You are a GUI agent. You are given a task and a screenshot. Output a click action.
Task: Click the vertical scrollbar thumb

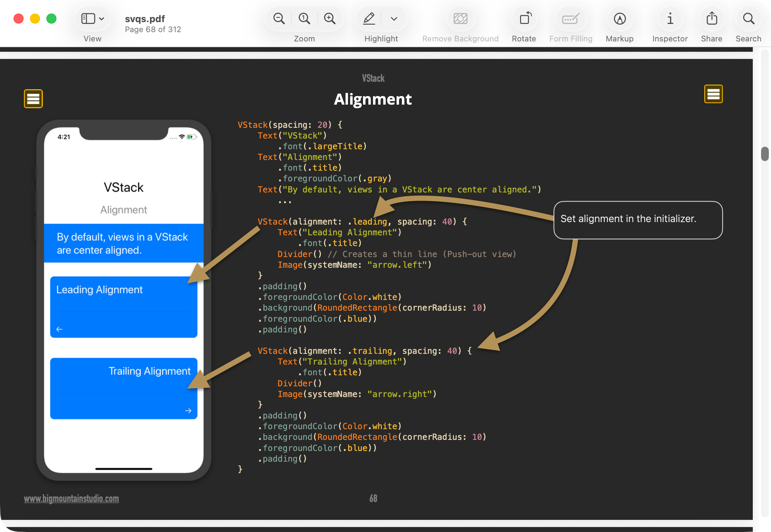[765, 154]
